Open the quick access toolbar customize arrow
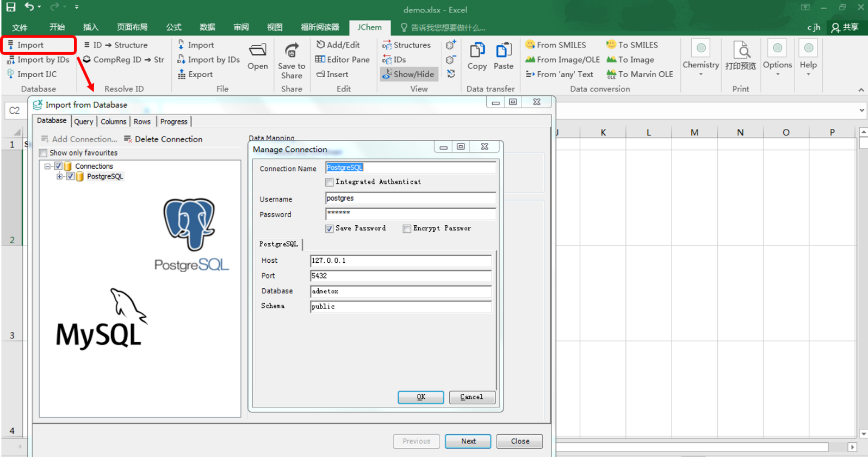Screen dimensions: 868x457 (x=77, y=7)
